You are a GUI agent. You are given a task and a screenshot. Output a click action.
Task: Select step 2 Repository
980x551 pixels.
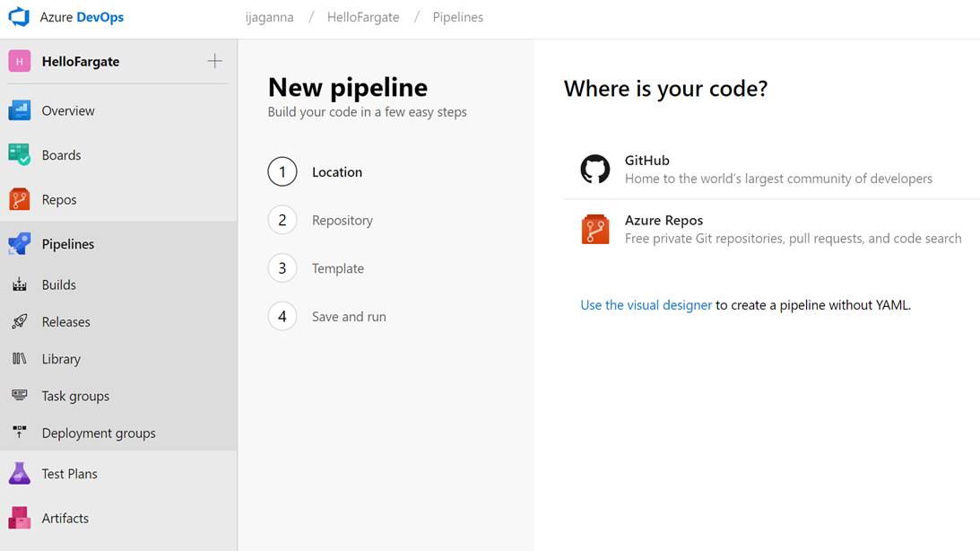(x=342, y=220)
